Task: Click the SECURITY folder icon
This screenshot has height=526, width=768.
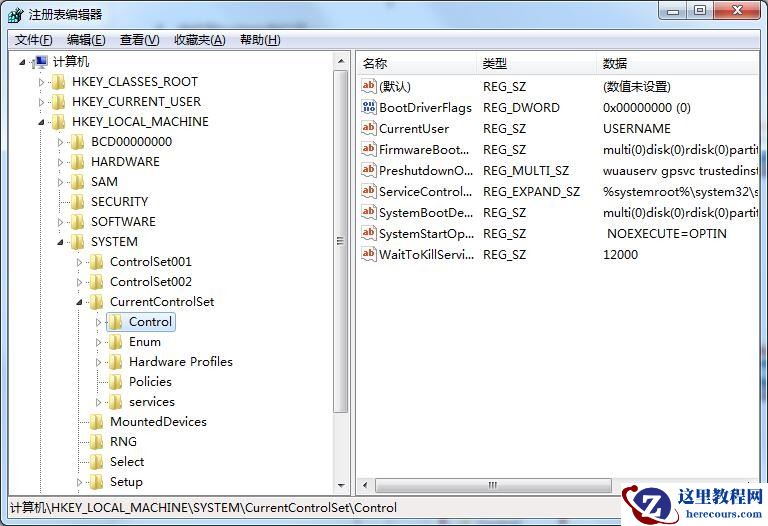Action: [77, 202]
